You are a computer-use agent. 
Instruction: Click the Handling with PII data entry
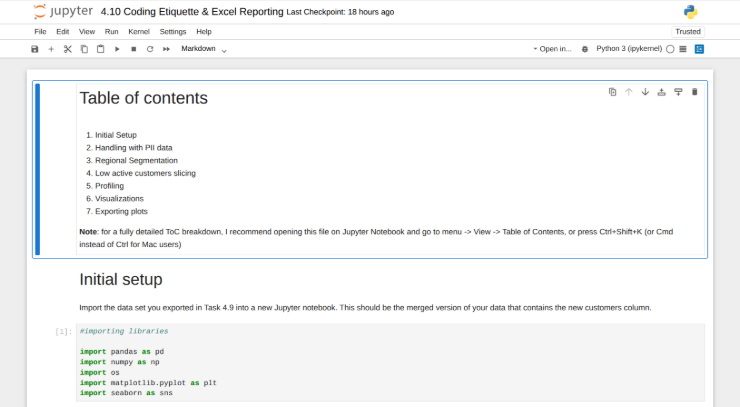point(134,148)
